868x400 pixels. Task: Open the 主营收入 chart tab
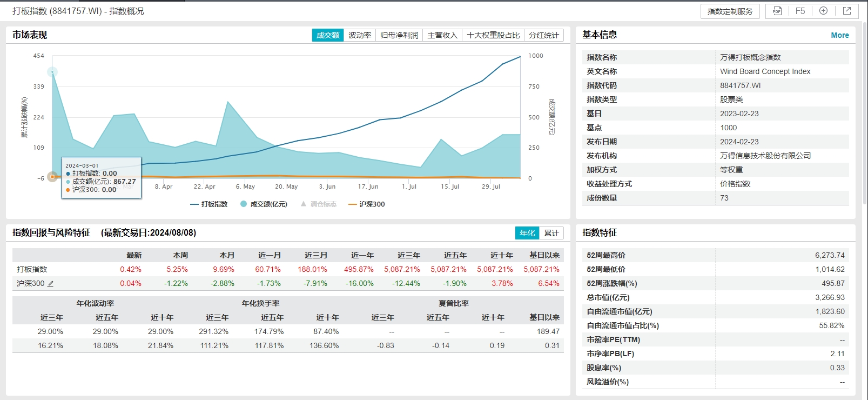442,35
